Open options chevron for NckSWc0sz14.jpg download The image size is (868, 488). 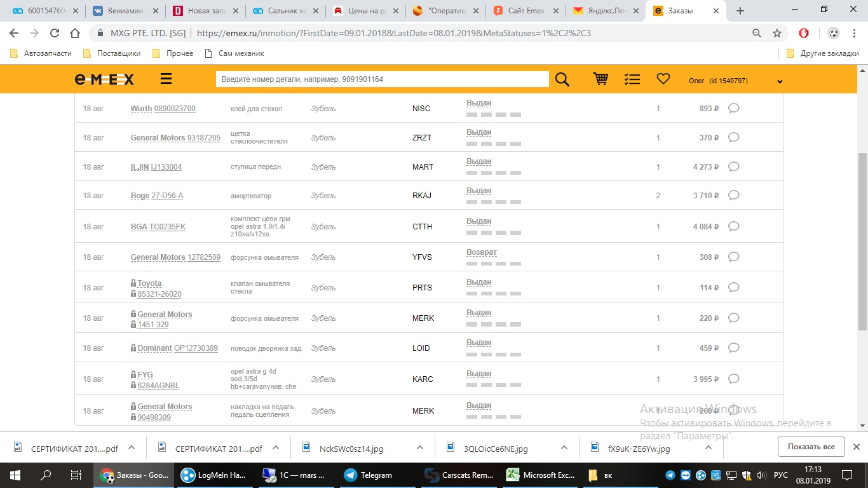420,447
